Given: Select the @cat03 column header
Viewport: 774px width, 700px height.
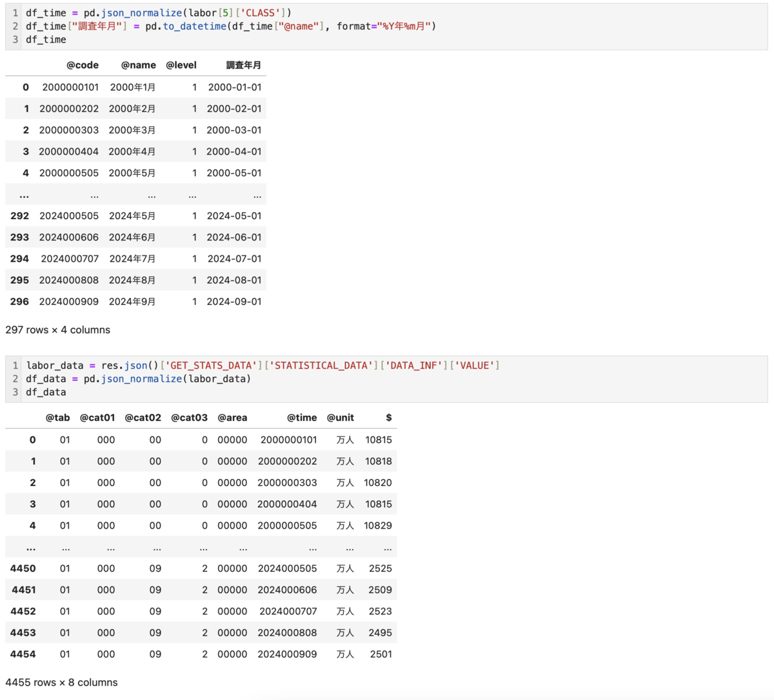Looking at the screenshot, I should point(190,418).
